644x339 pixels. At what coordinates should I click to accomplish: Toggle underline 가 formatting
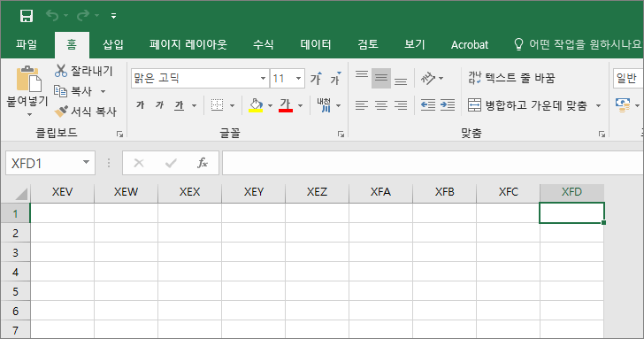179,105
